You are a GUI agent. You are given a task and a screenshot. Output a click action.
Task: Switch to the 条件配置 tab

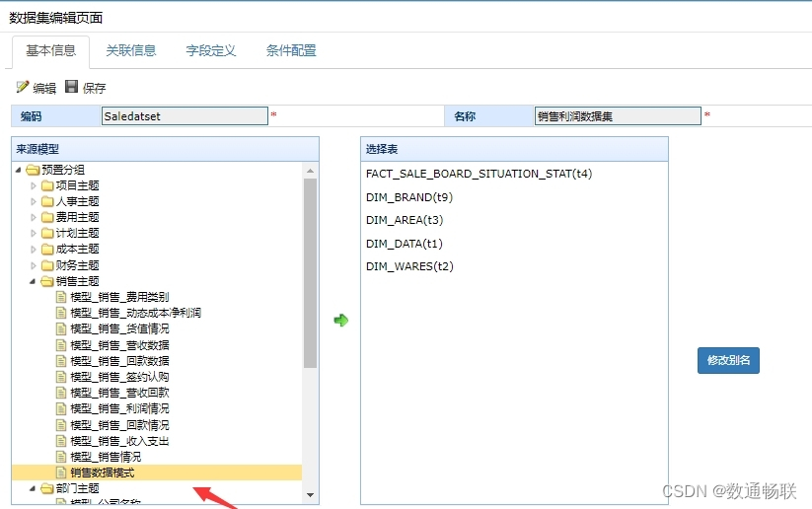(x=291, y=50)
